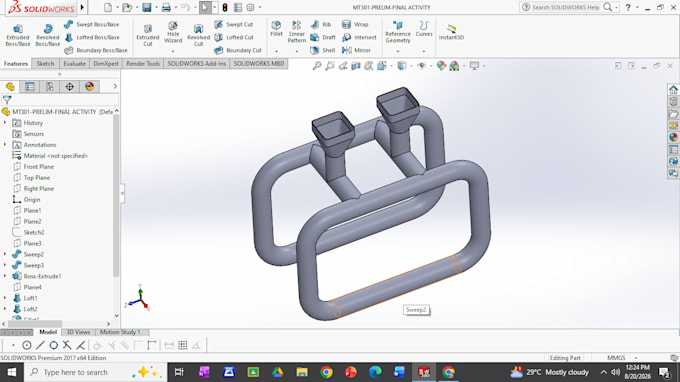Open Chrome from the taskbar

[x=326, y=372]
